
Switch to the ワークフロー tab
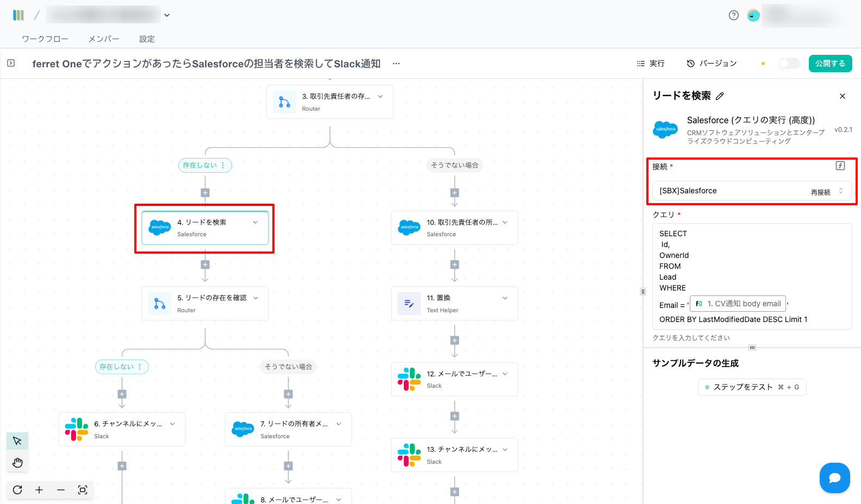click(x=45, y=39)
